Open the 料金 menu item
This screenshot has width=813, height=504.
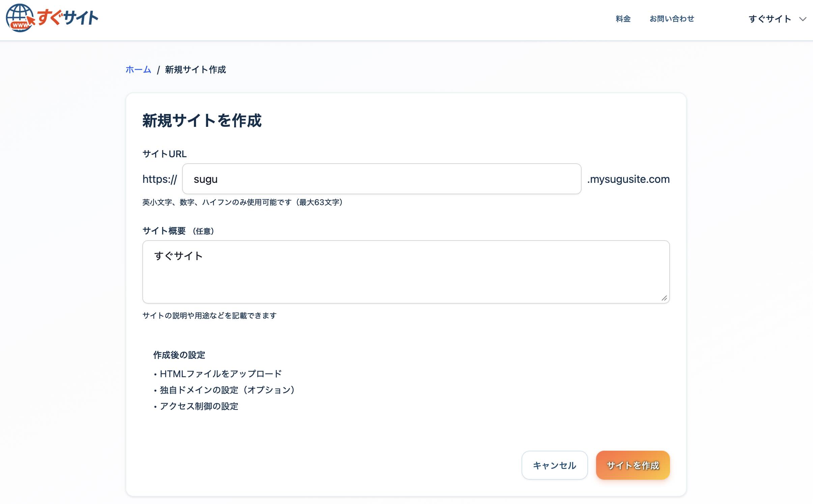click(622, 19)
